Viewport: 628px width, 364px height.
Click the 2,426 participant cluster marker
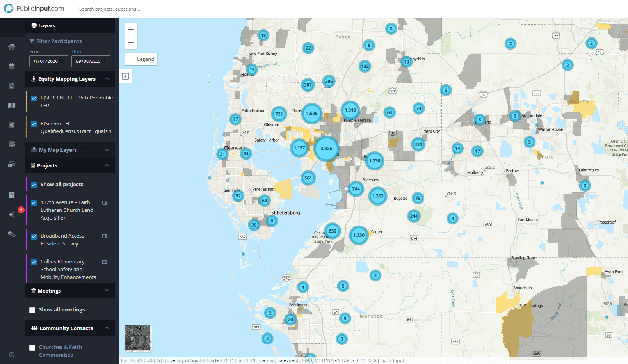[x=326, y=149]
